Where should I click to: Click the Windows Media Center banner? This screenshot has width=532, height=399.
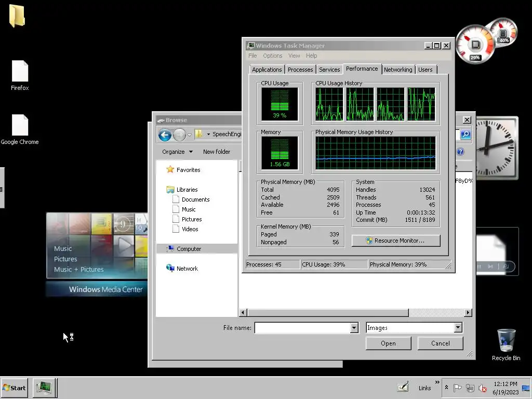(x=97, y=289)
